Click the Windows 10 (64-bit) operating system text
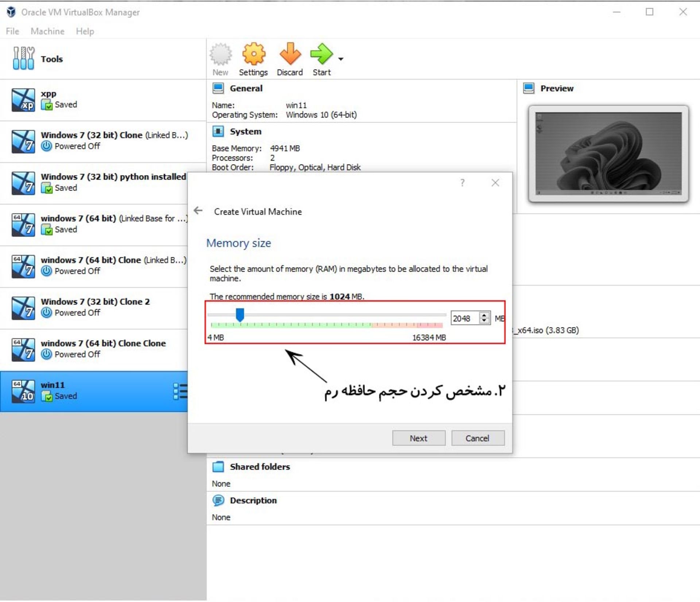Viewport: 700px width, 602px height. pyautogui.click(x=321, y=115)
